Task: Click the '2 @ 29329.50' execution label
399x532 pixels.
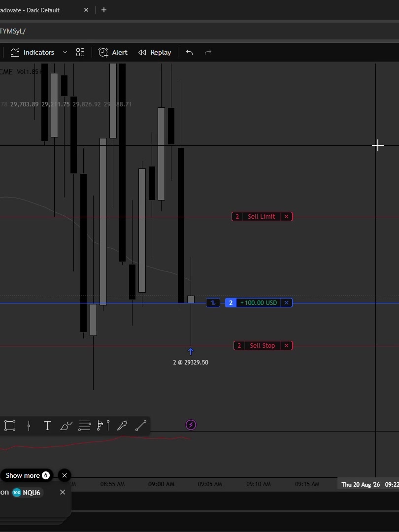Action: (x=191, y=363)
